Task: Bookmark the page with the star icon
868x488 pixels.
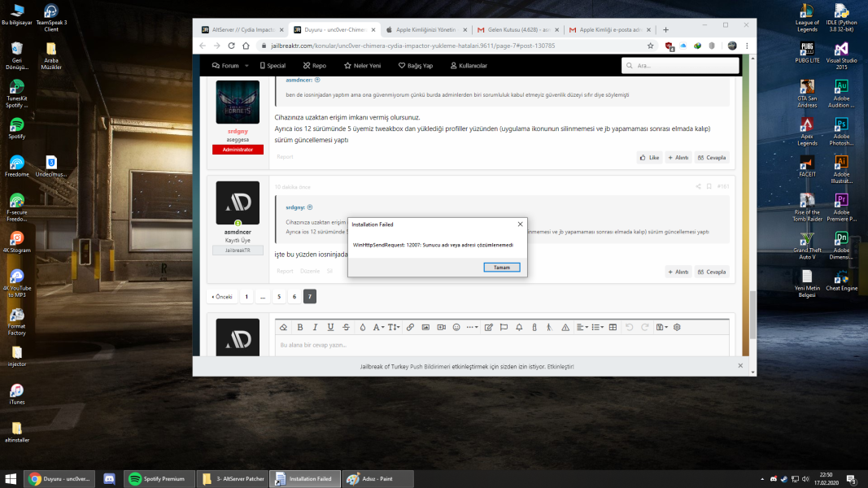Action: tap(650, 46)
